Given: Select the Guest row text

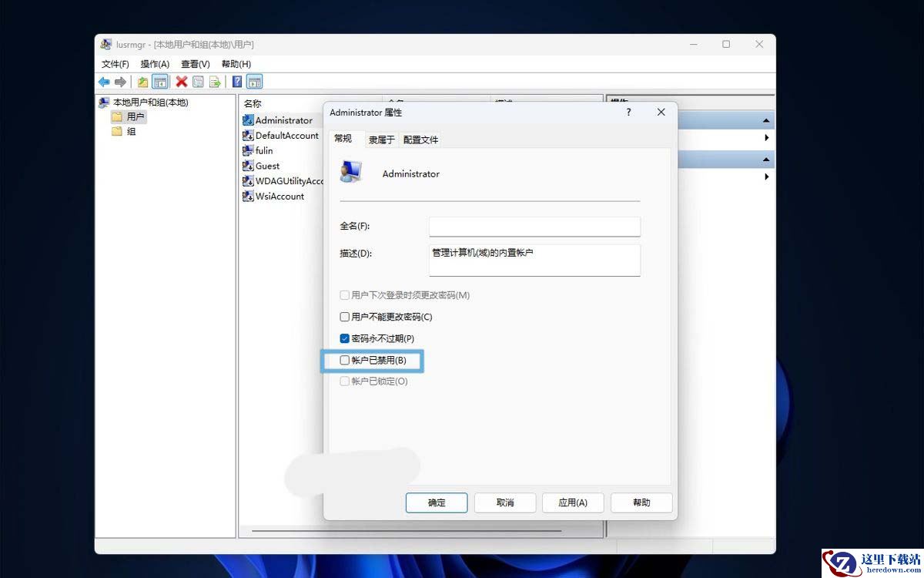Looking at the screenshot, I should 268,166.
